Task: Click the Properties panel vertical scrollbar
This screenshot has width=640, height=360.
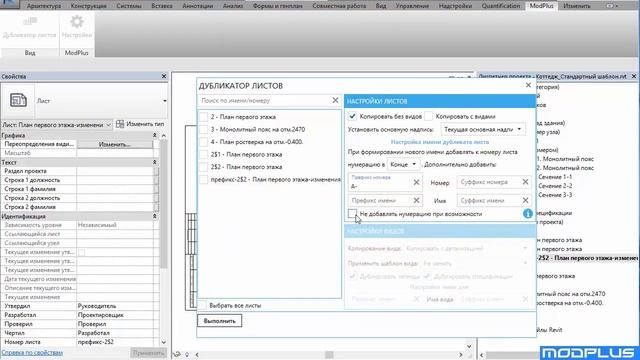Action: 163,204
